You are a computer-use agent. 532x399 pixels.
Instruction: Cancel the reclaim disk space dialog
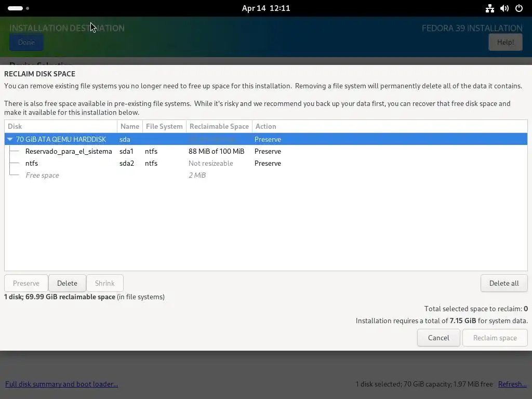click(438, 338)
